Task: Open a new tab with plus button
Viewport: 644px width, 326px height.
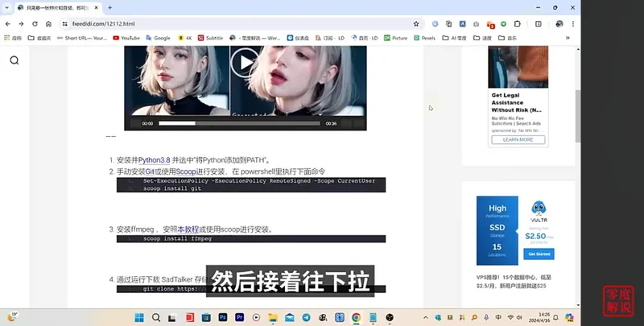Action: coord(109,7)
